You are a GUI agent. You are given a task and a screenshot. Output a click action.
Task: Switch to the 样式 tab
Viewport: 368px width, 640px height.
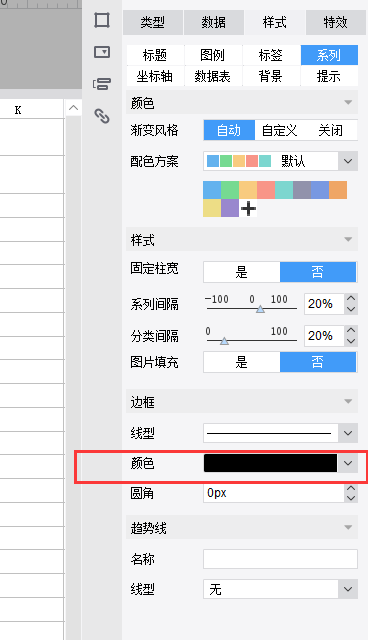(x=274, y=22)
